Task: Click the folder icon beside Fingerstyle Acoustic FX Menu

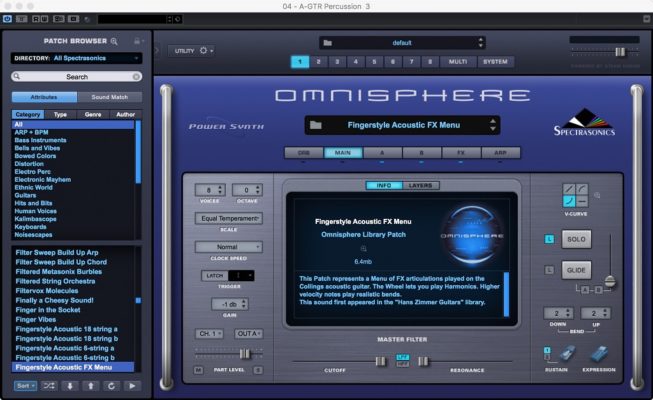Action: 316,125
